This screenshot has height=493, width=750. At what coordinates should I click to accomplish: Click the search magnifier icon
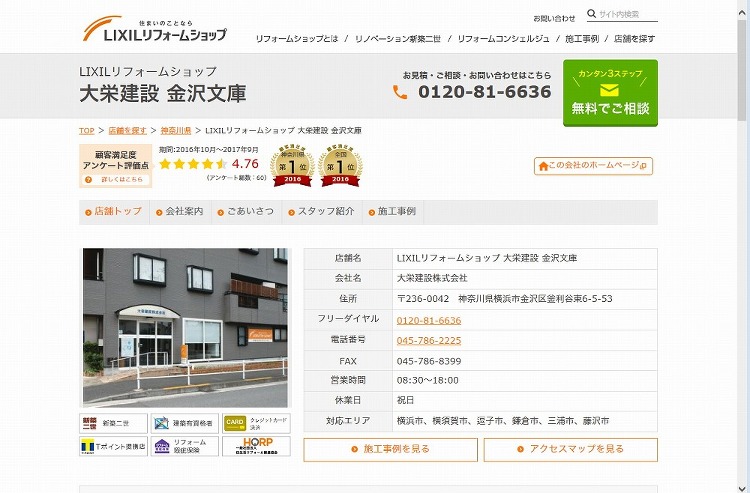(592, 14)
